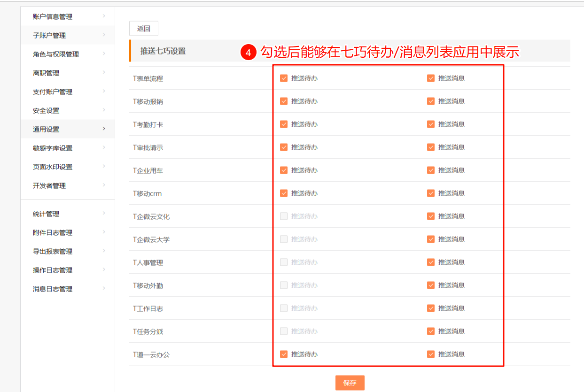Open 安全设置 menu item

click(x=46, y=111)
